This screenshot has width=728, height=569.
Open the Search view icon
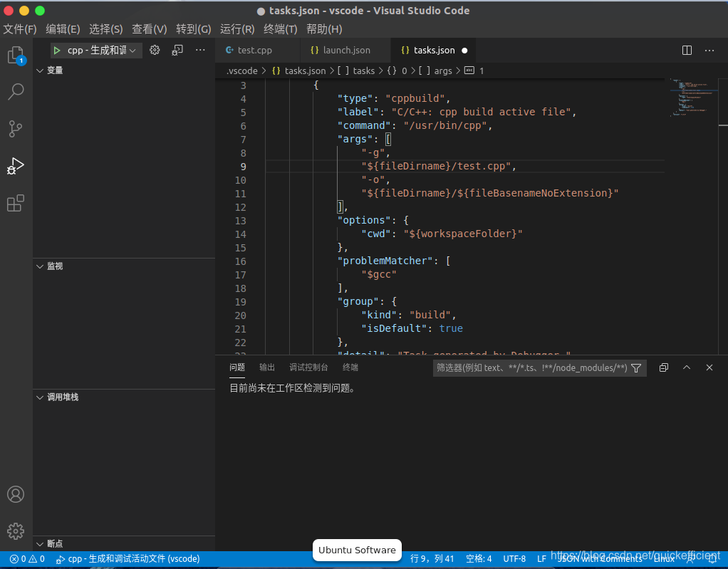tap(16, 91)
